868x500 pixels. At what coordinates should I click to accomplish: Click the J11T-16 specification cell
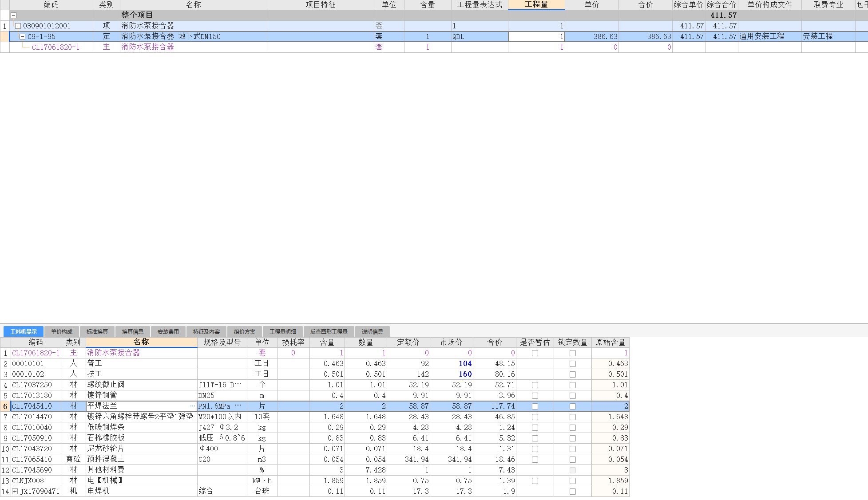tap(222, 385)
